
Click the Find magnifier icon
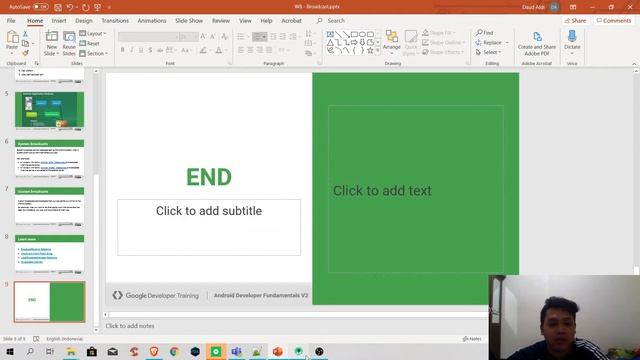coord(479,33)
